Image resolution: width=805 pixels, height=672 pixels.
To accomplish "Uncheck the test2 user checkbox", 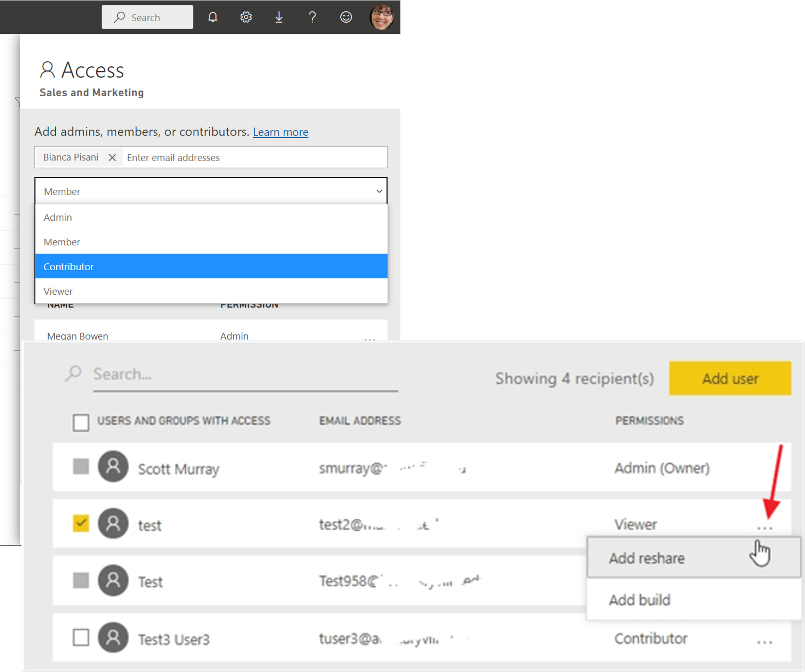I will pyautogui.click(x=81, y=523).
